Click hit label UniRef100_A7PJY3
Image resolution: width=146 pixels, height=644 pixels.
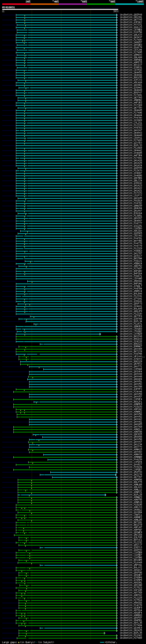[131, 80]
